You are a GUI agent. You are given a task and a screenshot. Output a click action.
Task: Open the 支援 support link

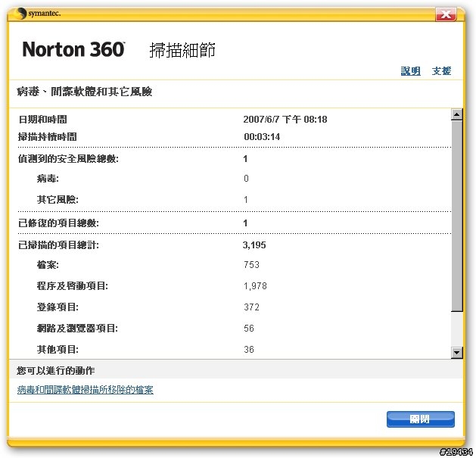click(441, 71)
